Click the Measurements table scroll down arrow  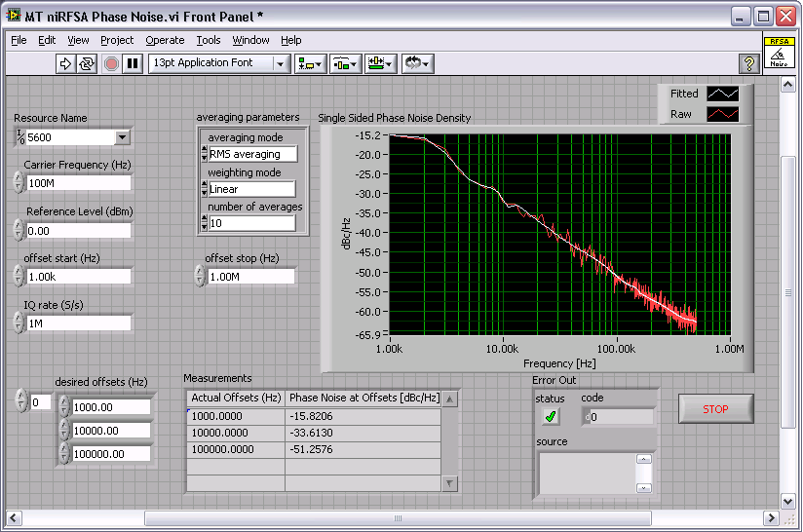pyautogui.click(x=449, y=483)
